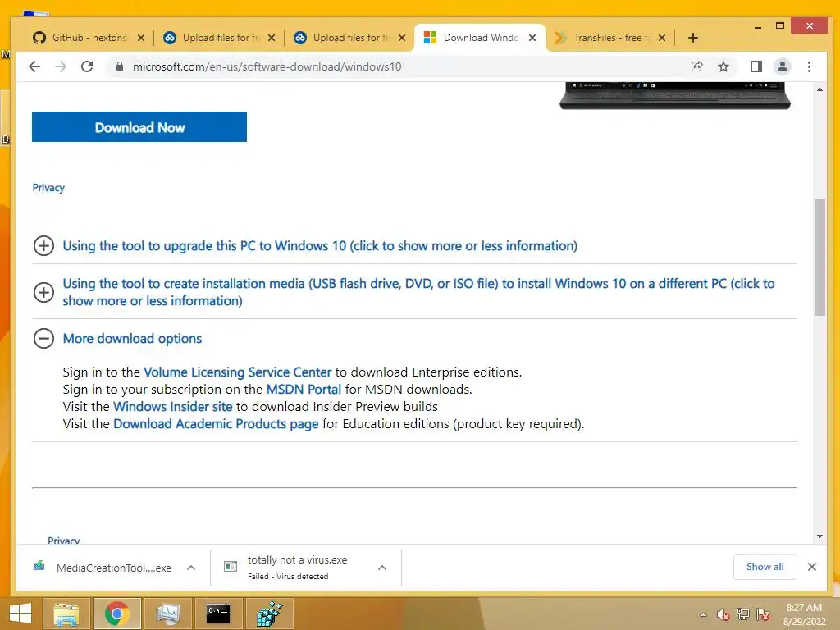
Task: Click Show all downloads button
Action: click(765, 567)
